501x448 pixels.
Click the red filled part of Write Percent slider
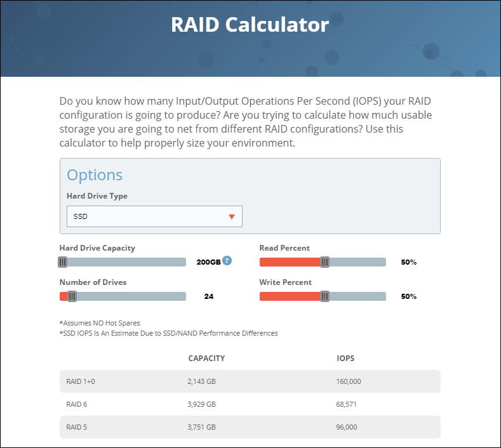tap(290, 296)
